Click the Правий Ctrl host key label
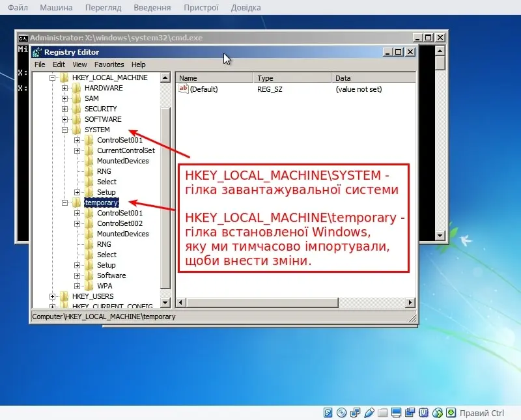This screenshot has width=521, height=420. (x=482, y=413)
